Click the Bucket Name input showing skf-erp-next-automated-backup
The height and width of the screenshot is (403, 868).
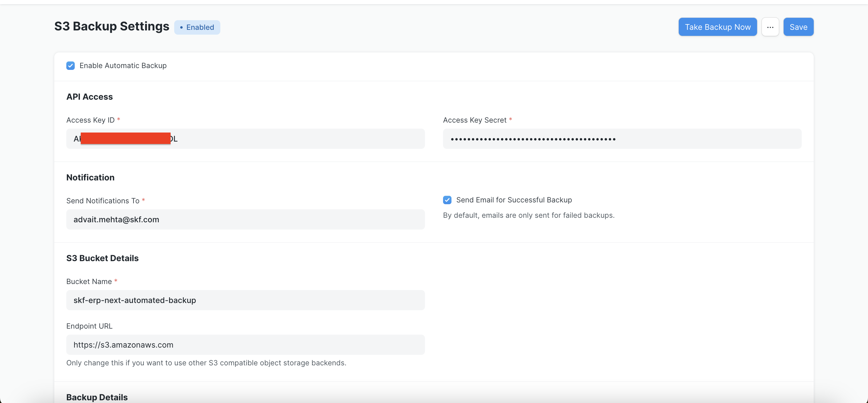245,300
